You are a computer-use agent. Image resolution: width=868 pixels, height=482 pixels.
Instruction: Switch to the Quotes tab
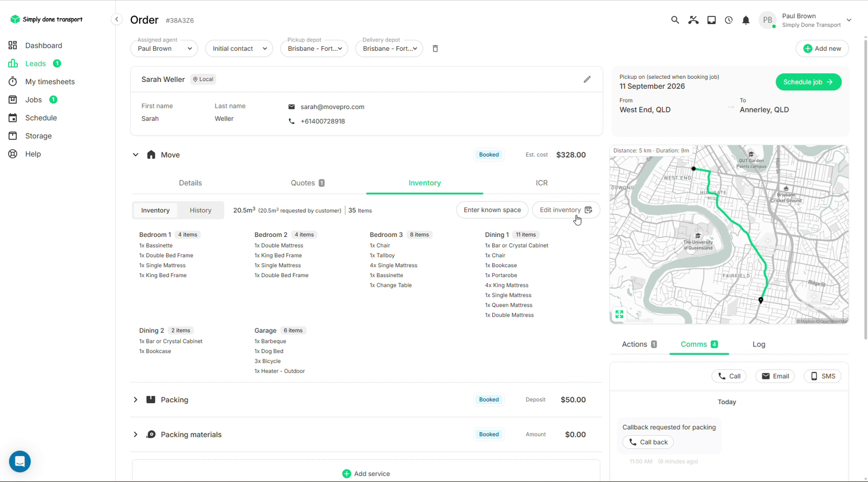(307, 183)
